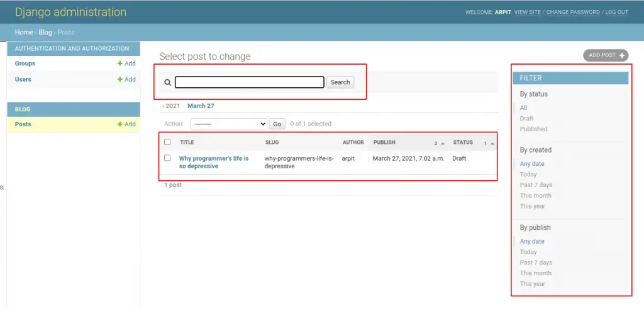Collapse the sidebar using the « toggle
The height and width of the screenshot is (309, 644).
tap(2, 188)
